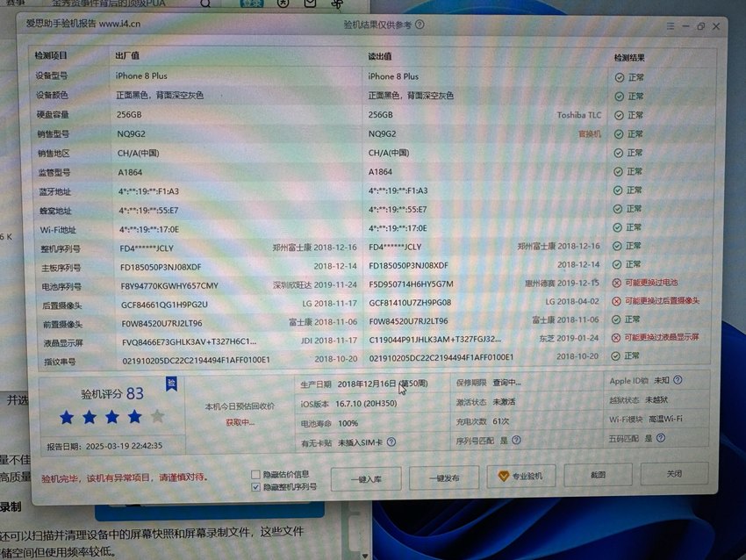Uncheck the 隐藏整机序列号 checkbox
This screenshot has width=746, height=560.
[255, 487]
